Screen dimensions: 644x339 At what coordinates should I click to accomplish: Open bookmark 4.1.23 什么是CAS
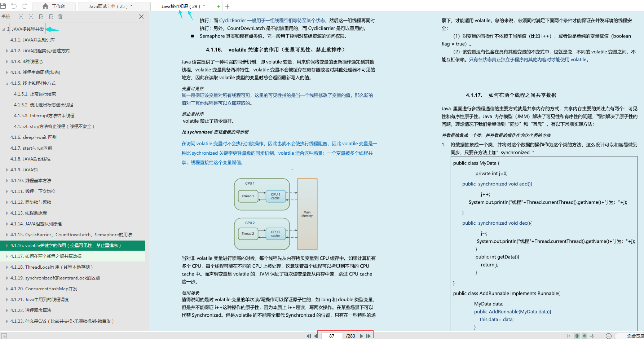click(62, 321)
